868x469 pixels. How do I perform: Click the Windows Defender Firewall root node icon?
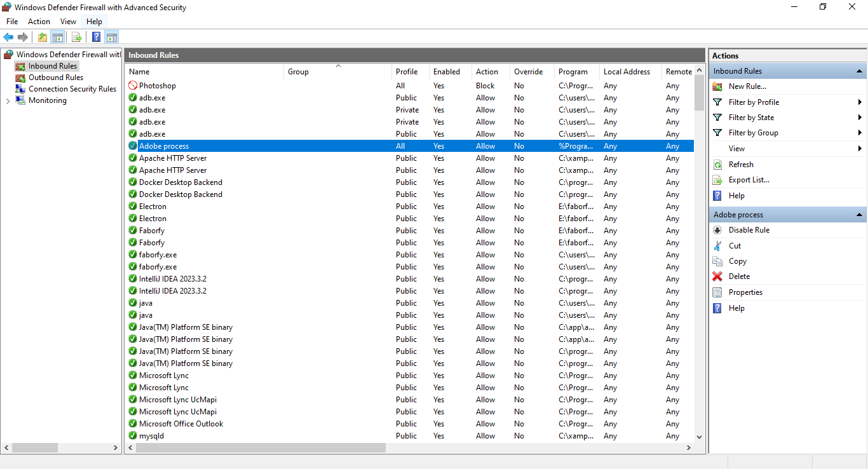pyautogui.click(x=8, y=55)
